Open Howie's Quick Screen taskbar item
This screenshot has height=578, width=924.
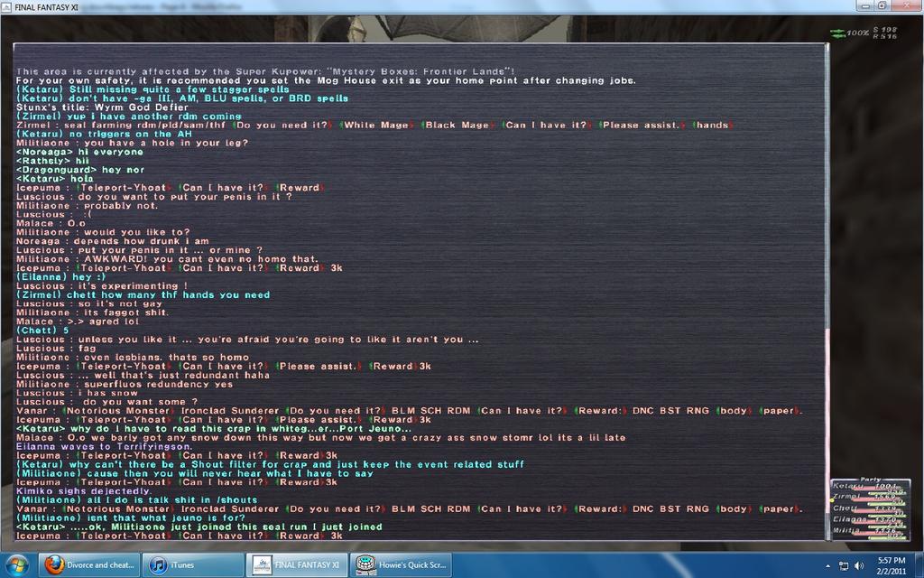tap(400, 565)
